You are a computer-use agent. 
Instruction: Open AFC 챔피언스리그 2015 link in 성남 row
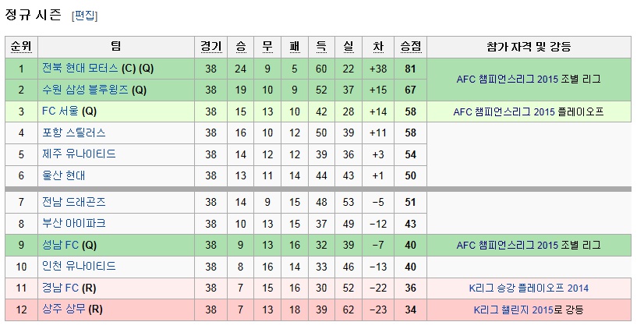pyautogui.click(x=507, y=246)
